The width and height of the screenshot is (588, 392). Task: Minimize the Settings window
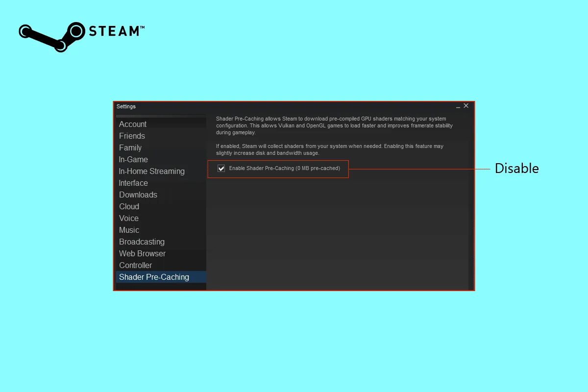point(458,106)
